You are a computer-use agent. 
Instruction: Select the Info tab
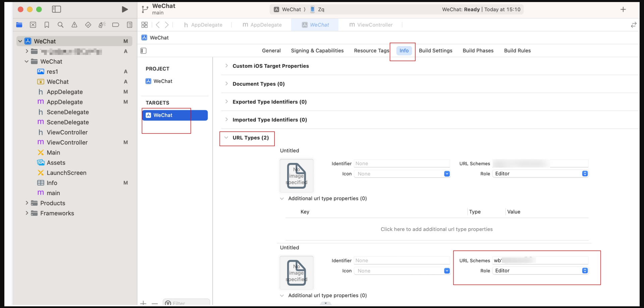click(404, 51)
